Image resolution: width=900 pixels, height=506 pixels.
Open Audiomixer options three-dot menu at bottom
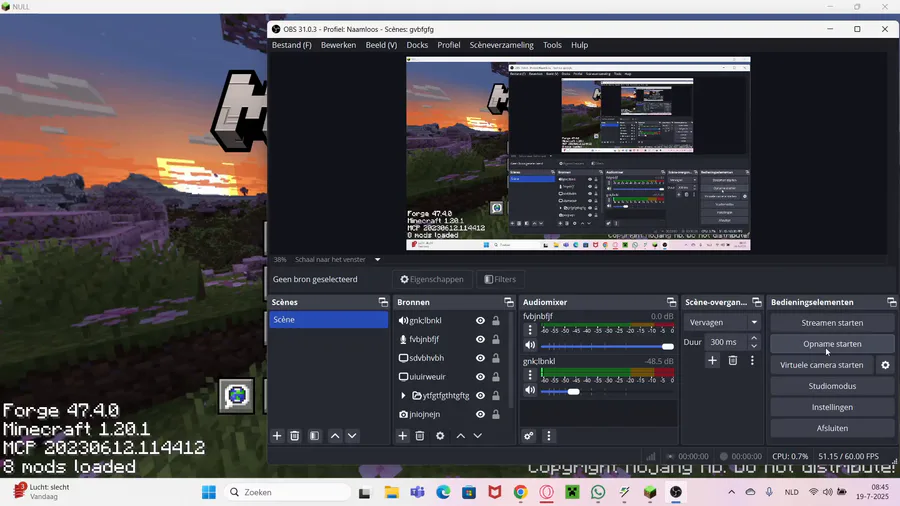click(549, 436)
